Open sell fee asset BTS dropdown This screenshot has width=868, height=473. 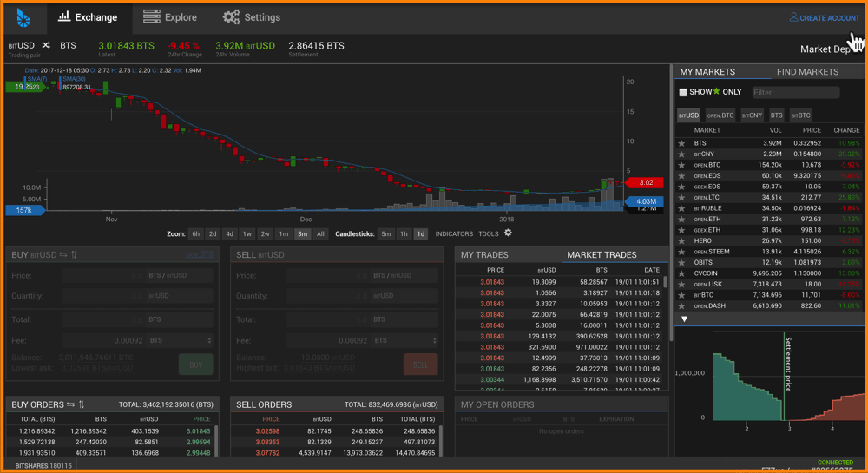pos(404,340)
